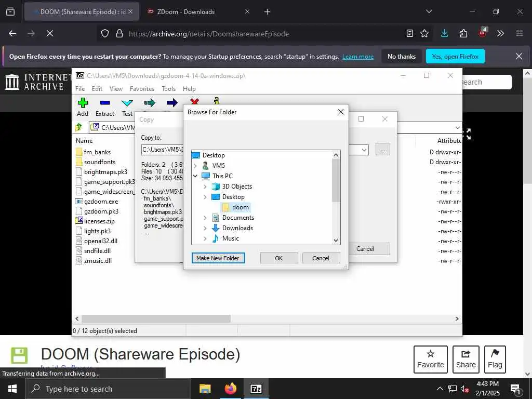Click the 7-Zip horizontal scrollbar thumb

click(156, 319)
